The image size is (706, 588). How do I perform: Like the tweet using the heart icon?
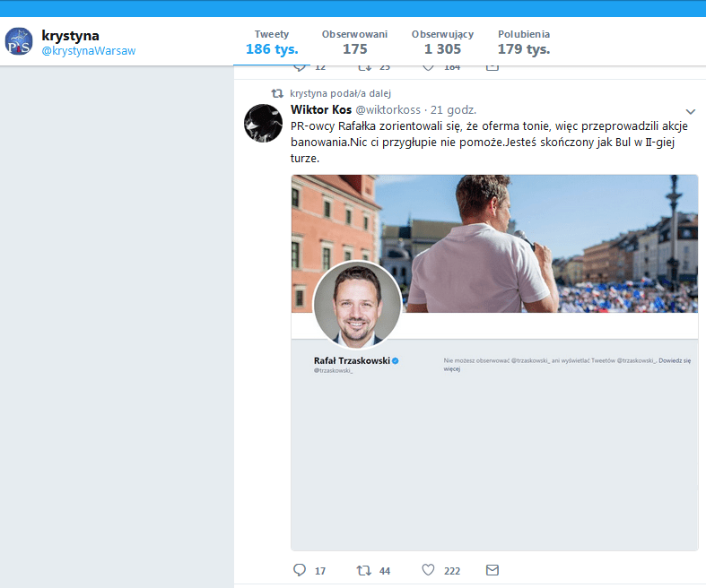(x=428, y=570)
